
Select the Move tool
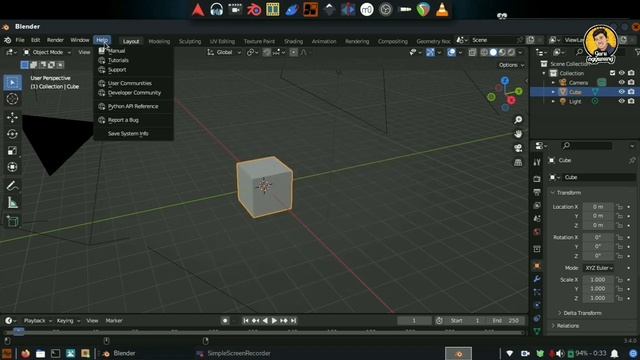(x=12, y=118)
